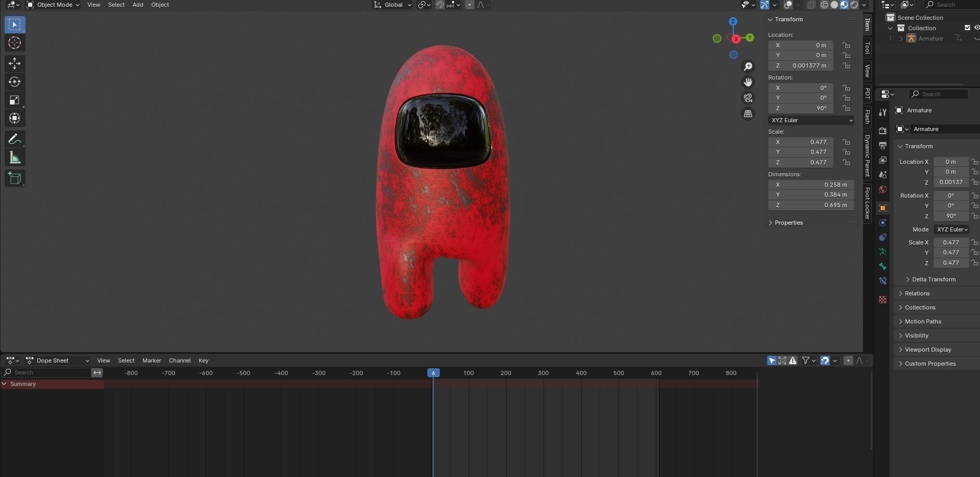The height and width of the screenshot is (477, 980).
Task: Collapse the Transform panel in sidebar
Action: (770, 19)
